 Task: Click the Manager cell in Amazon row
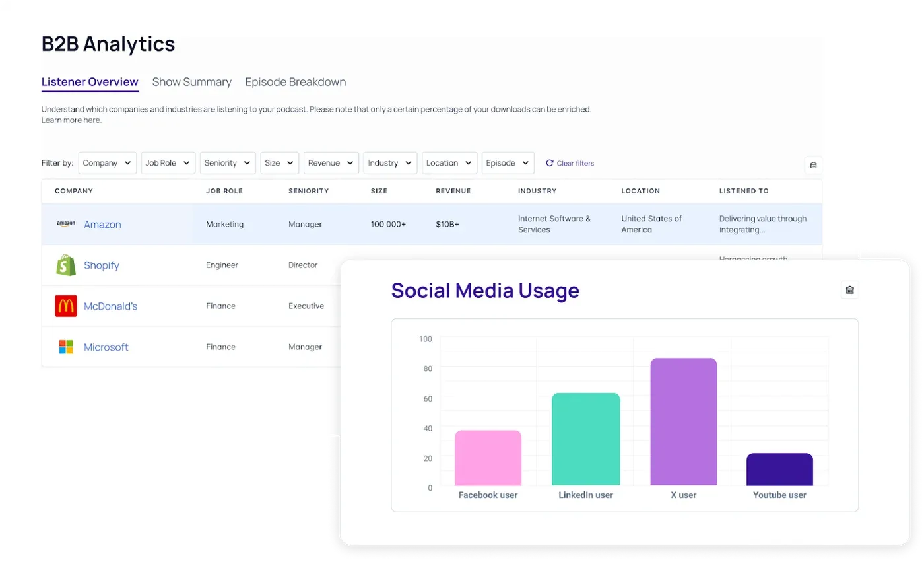point(305,224)
